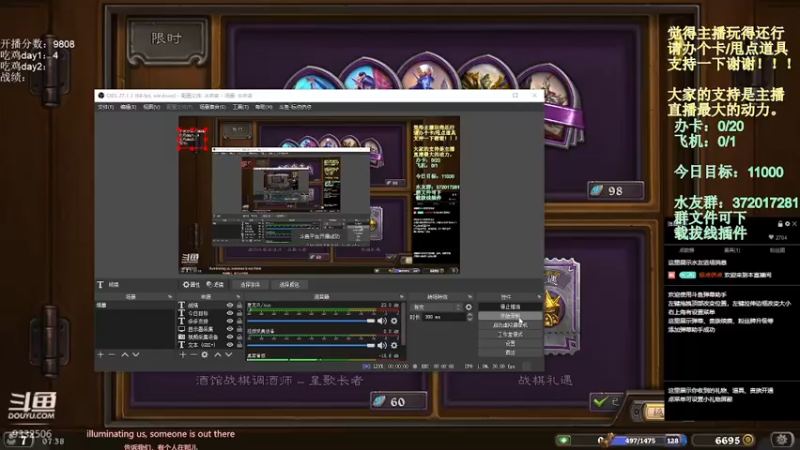Pop out the 来源 dock
Viewport: 800px width, 450px height.
(x=238, y=297)
